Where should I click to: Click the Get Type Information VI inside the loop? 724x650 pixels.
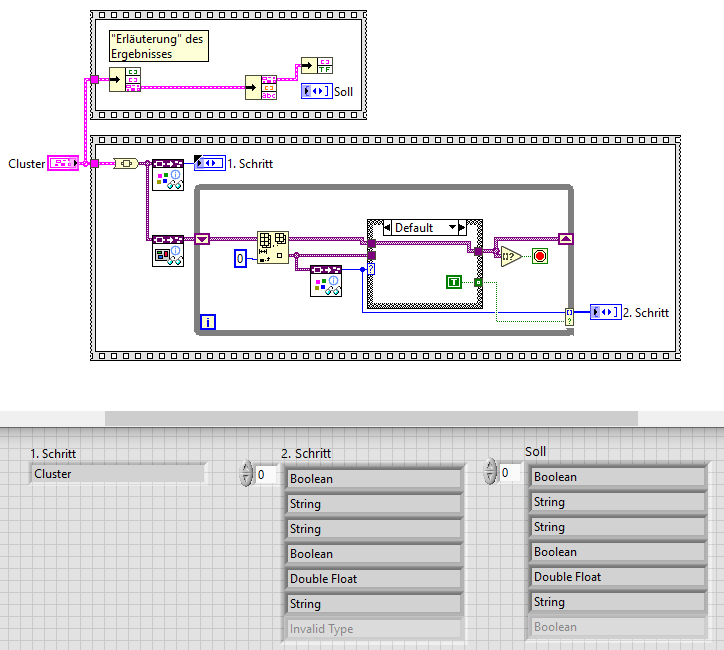tap(326, 281)
